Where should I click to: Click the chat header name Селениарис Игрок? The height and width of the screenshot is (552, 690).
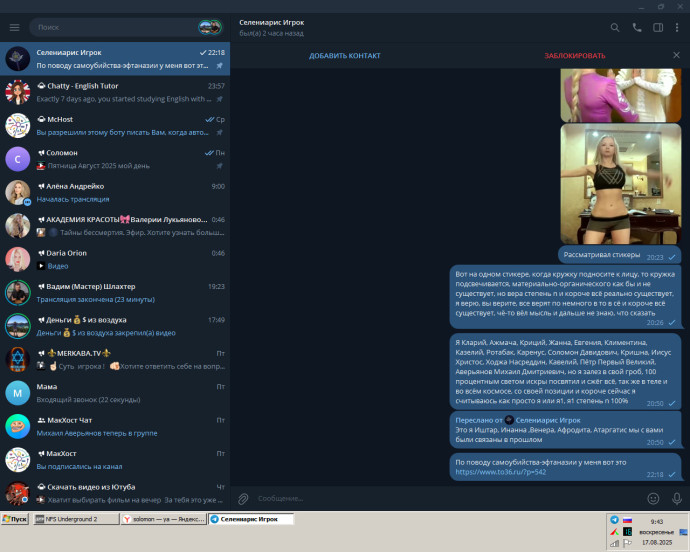tap(272, 22)
